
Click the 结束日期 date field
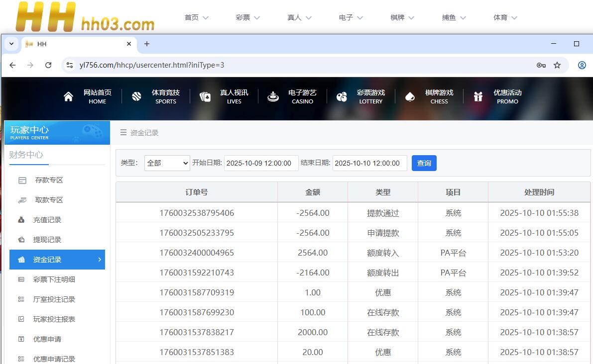click(x=369, y=163)
